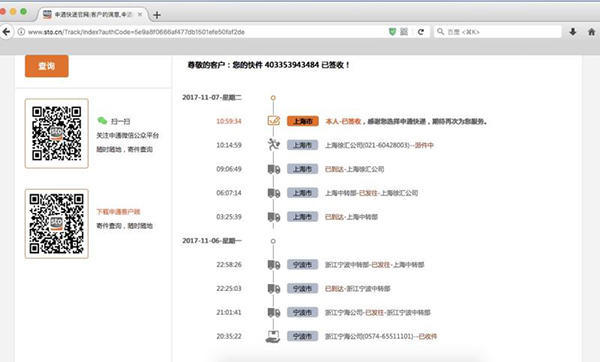This screenshot has height=362, width=600.
Task: Select the 申通快递官网 tab
Action: coord(93,15)
